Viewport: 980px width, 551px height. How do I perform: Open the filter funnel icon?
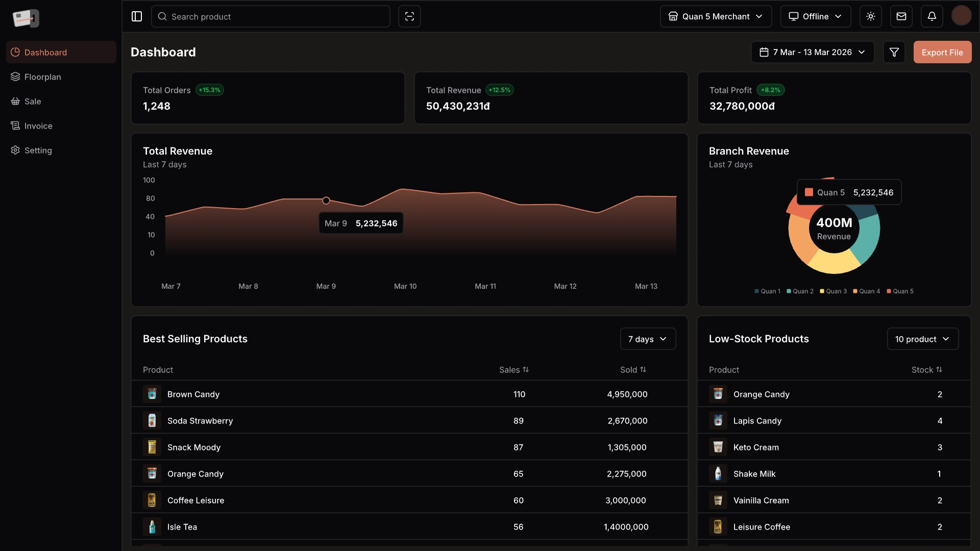click(894, 52)
